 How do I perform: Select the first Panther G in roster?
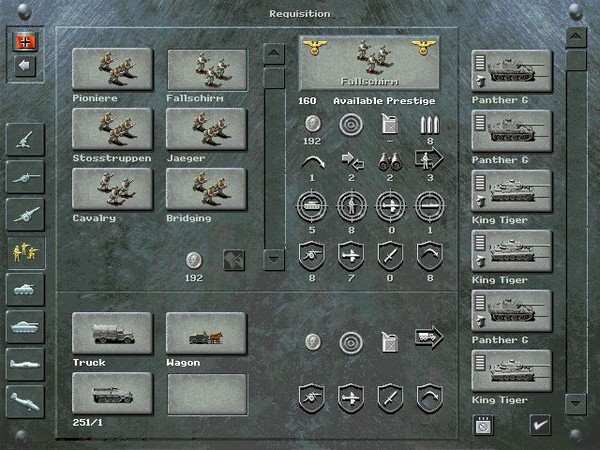511,70
